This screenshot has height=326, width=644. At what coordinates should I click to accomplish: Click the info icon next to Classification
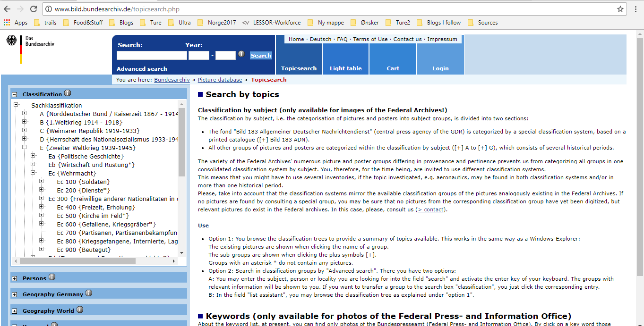(x=68, y=93)
